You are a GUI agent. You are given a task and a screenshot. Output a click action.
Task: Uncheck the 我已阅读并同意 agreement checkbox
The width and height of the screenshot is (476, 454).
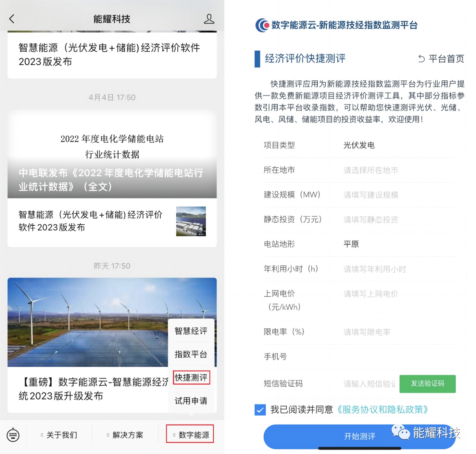(260, 410)
